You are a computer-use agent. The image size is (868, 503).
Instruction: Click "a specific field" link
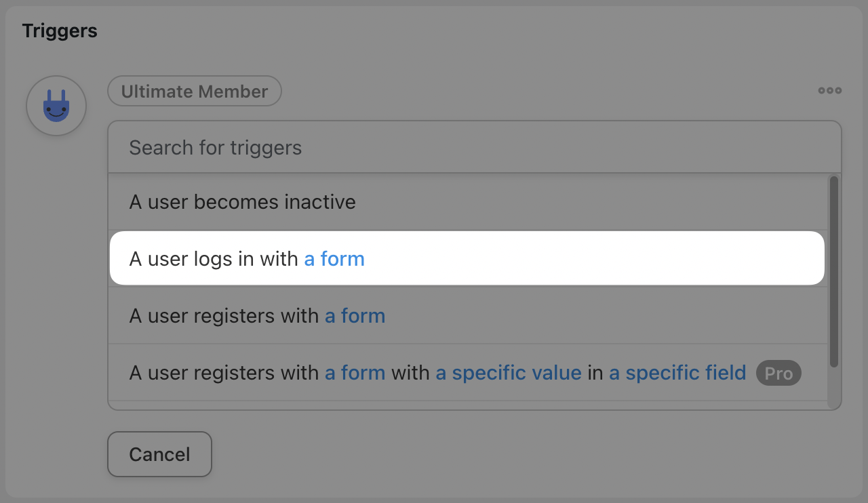tap(677, 373)
